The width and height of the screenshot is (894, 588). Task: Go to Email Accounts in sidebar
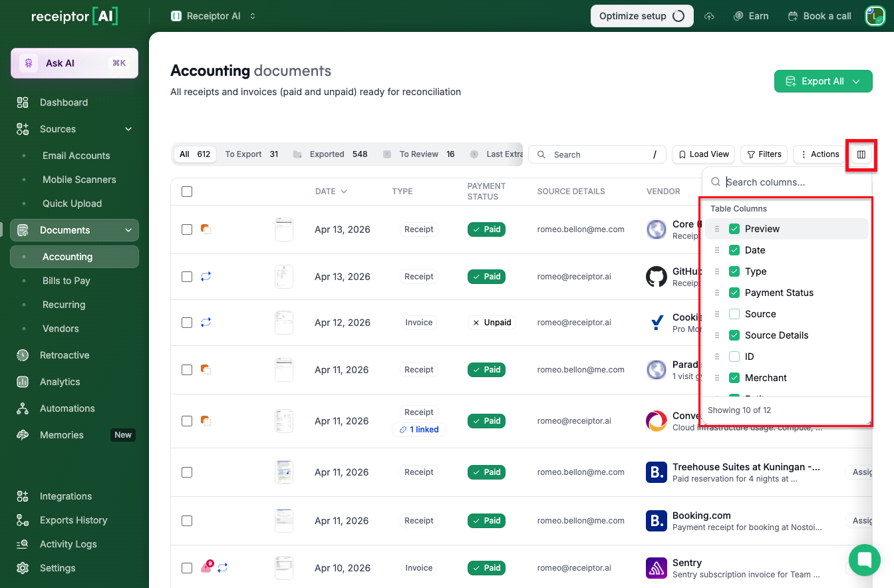click(76, 156)
